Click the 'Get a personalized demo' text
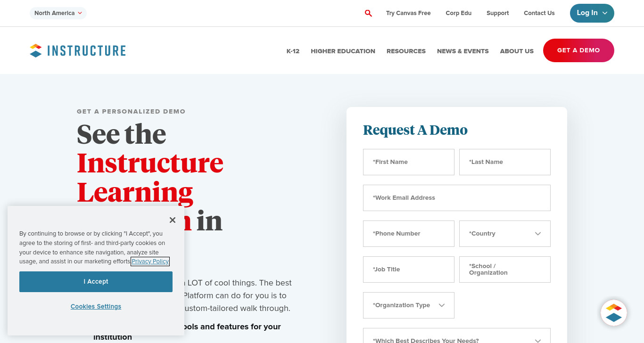Image resolution: width=644 pixels, height=343 pixels. 131,112
